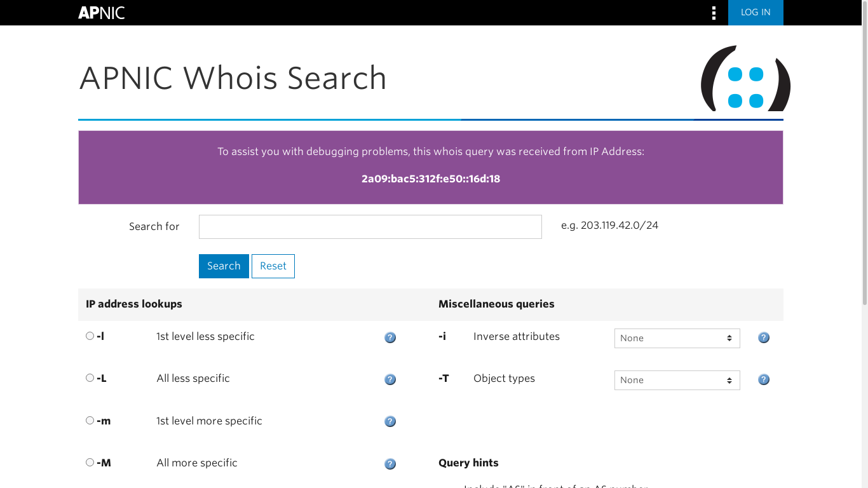Open help for 1st level more specific
Image resolution: width=868 pixels, height=488 pixels.
[x=390, y=421]
